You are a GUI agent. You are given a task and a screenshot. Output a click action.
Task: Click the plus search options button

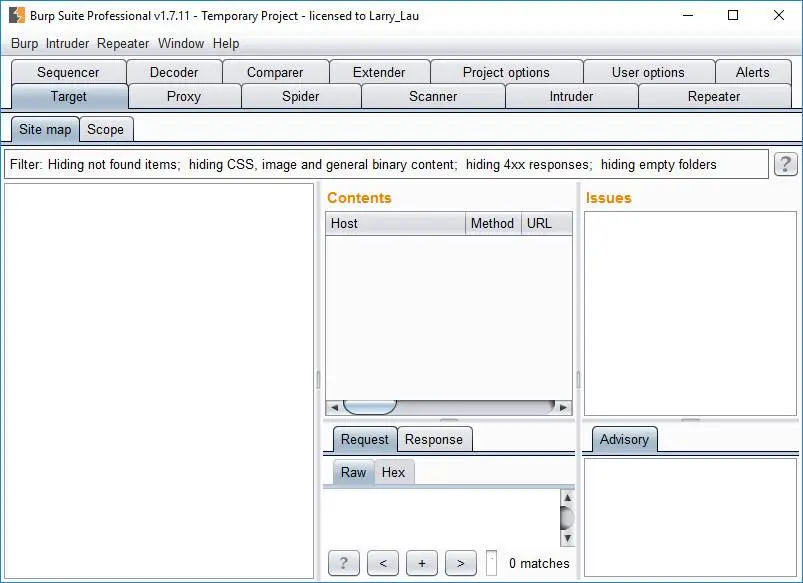[421, 563]
